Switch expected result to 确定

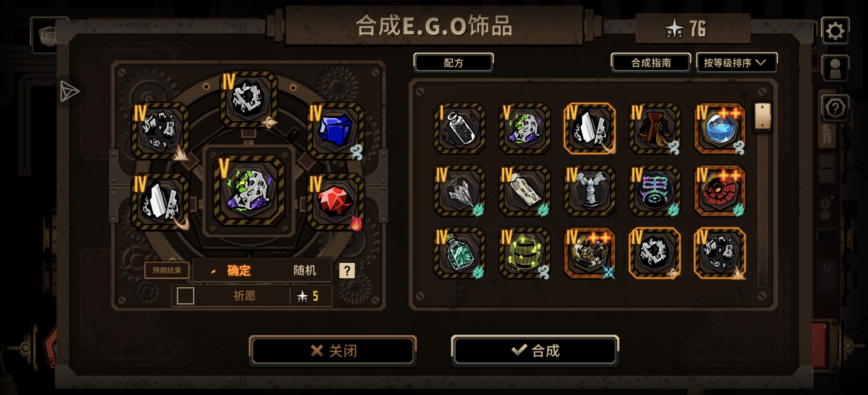pos(239,270)
